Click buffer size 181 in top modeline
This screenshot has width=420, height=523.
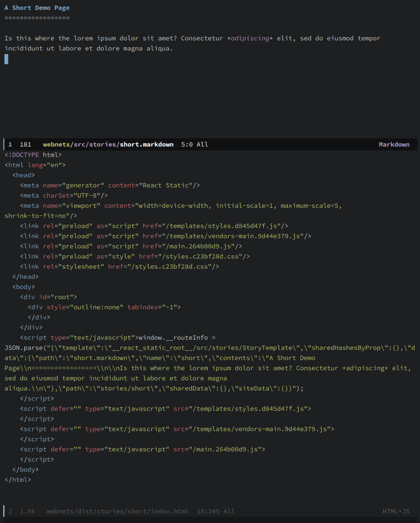point(25,145)
